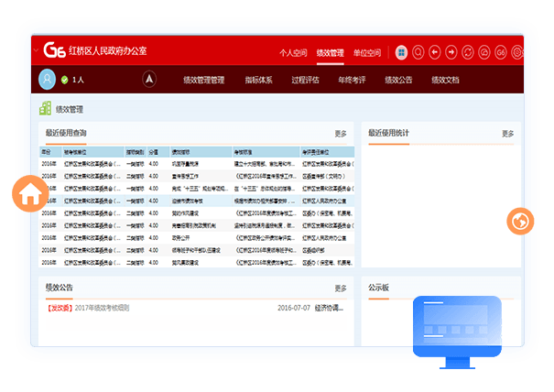Click the 公示板 panel title
This screenshot has height=392, width=554.
click(x=378, y=288)
